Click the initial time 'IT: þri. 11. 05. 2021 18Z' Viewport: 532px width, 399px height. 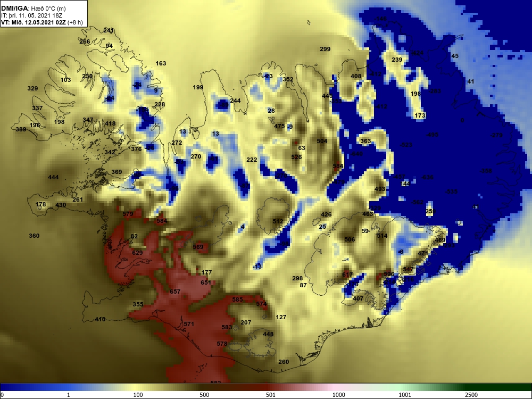[31, 15]
